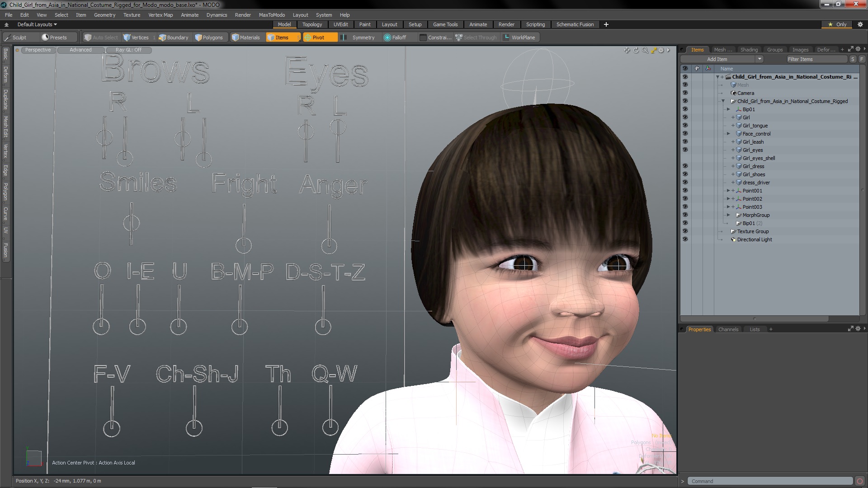Open the layout settings gear top right
The image size is (868, 488).
coord(860,24)
